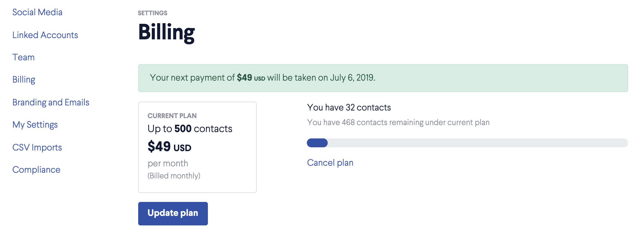The image size is (644, 247).
Task: Select Billing in the sidebar menu
Action: (24, 80)
